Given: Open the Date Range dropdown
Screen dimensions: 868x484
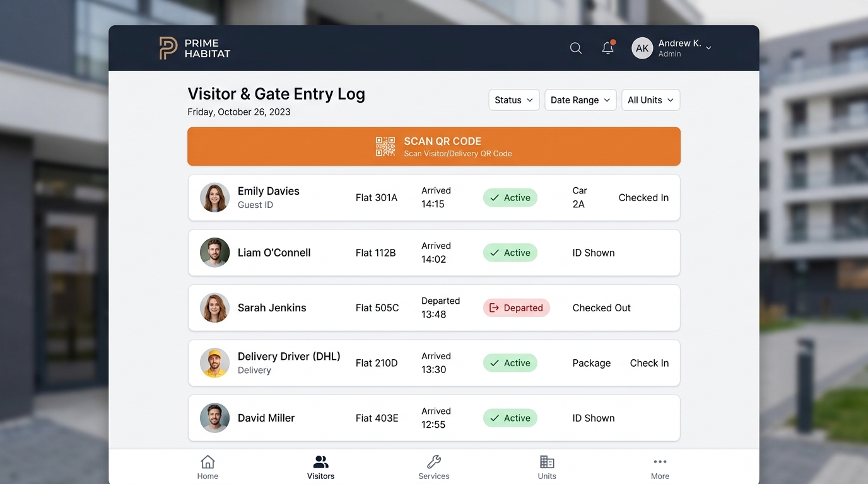Looking at the screenshot, I should click(580, 100).
